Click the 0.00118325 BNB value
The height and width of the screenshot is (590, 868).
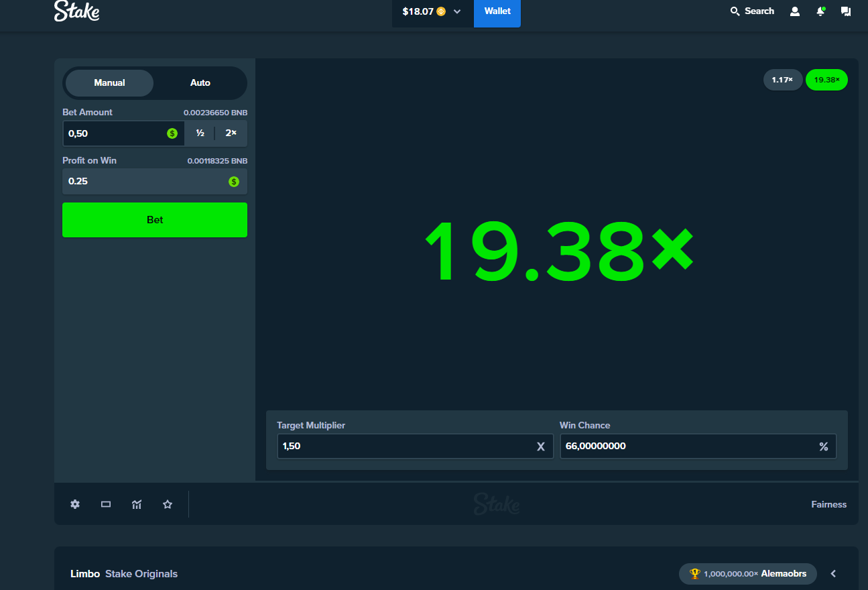[x=217, y=161]
